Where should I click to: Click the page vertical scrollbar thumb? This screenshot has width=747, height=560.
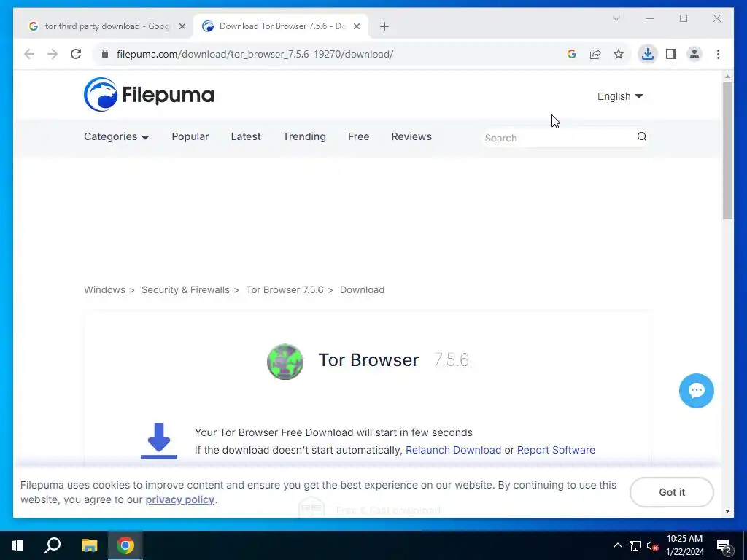pos(727,150)
